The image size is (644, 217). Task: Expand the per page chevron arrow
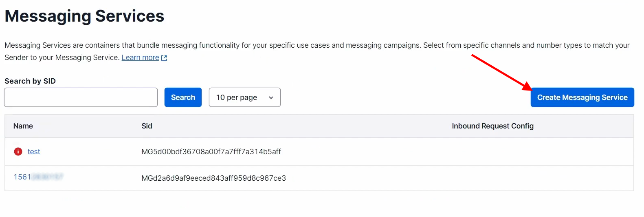pos(271,97)
